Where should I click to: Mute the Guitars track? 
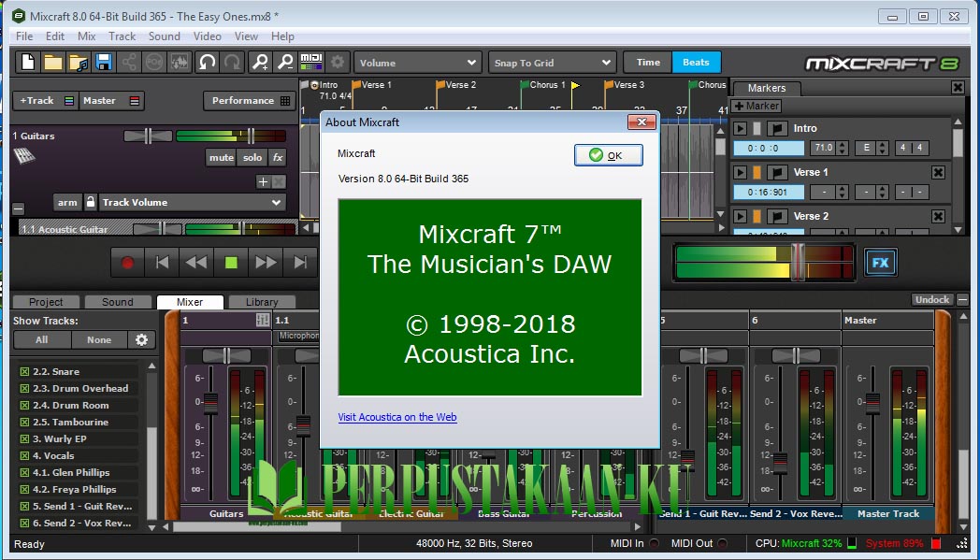pos(222,157)
